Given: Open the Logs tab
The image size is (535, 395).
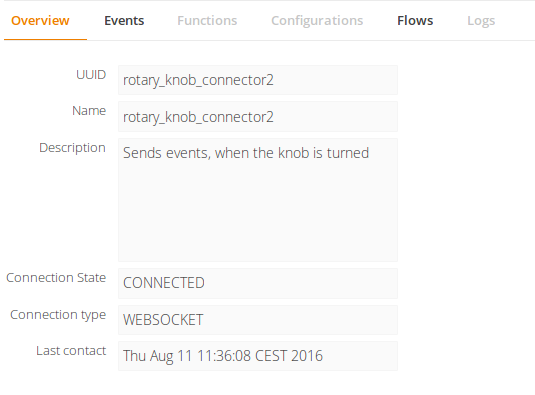Looking at the screenshot, I should click(x=481, y=21).
